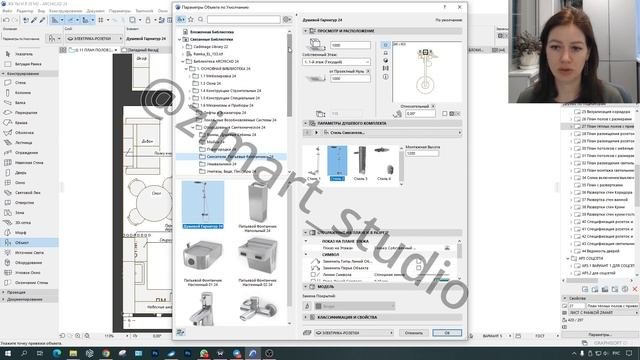Click 'По умолчанию' label in dialog header
Screen dimensions: 640x360
pyautogui.click(x=449, y=20)
